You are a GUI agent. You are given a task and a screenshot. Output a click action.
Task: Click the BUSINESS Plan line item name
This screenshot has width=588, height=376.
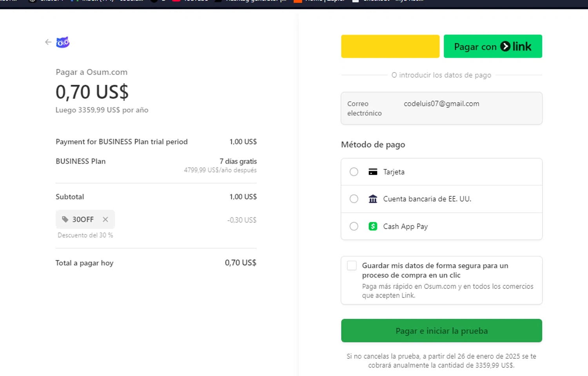click(x=81, y=161)
